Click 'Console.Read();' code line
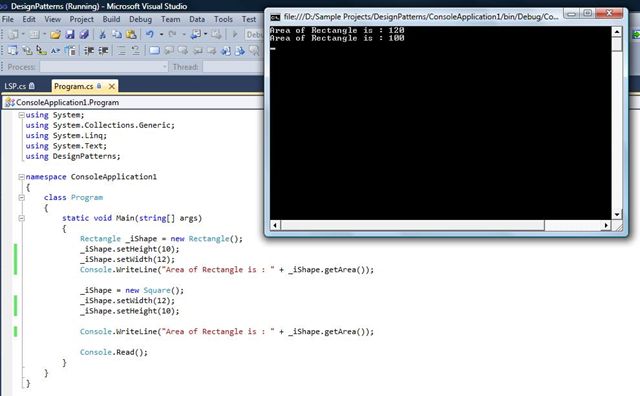The width and height of the screenshot is (640, 396). pyautogui.click(x=114, y=352)
